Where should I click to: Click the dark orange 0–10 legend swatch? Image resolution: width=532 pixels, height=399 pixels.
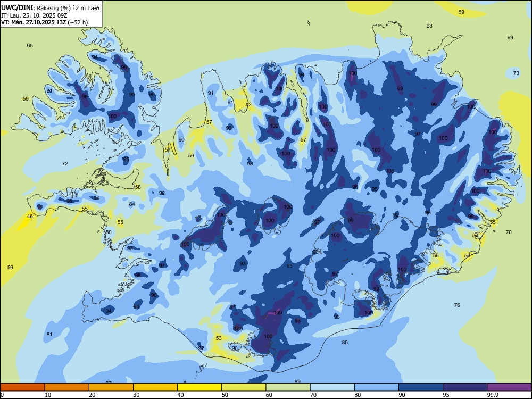22,387
